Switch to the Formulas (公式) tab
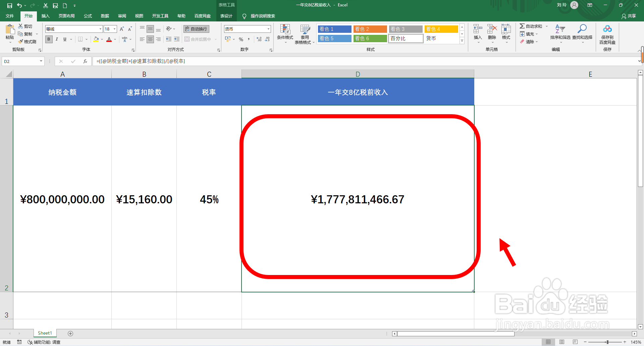This screenshot has width=644, height=346. [88, 16]
